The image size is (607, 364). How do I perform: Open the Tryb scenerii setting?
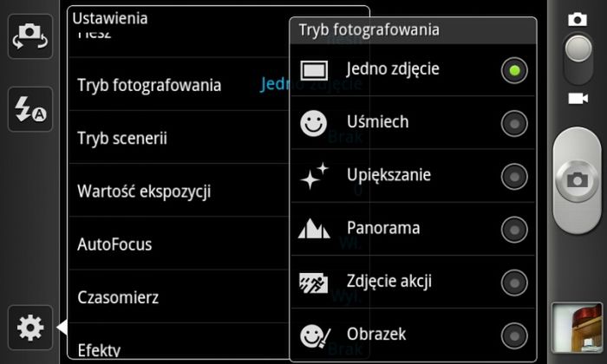[122, 139]
